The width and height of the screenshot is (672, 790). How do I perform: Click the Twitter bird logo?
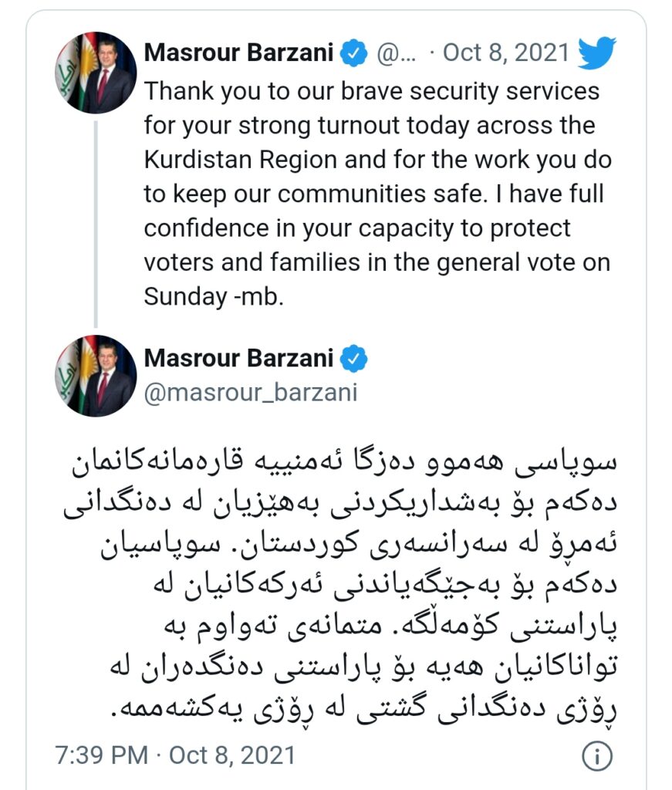click(597, 54)
